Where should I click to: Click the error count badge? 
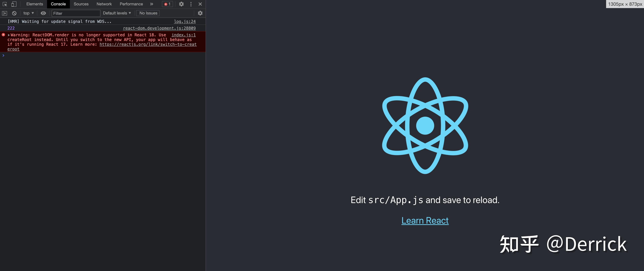167,4
